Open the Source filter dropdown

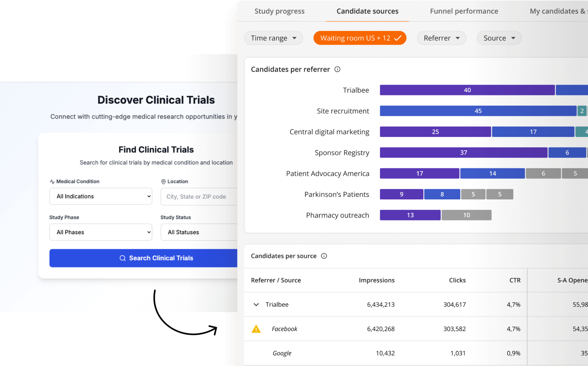499,38
